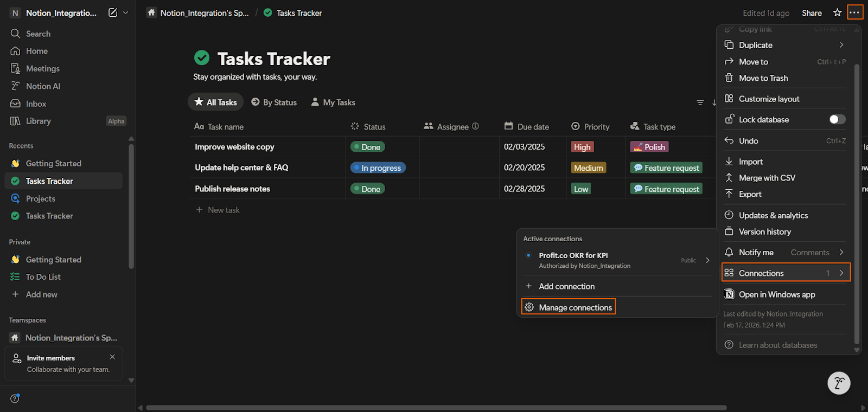Switch to the All Tasks view tab
Viewport: 868px width, 412px height.
(x=215, y=102)
